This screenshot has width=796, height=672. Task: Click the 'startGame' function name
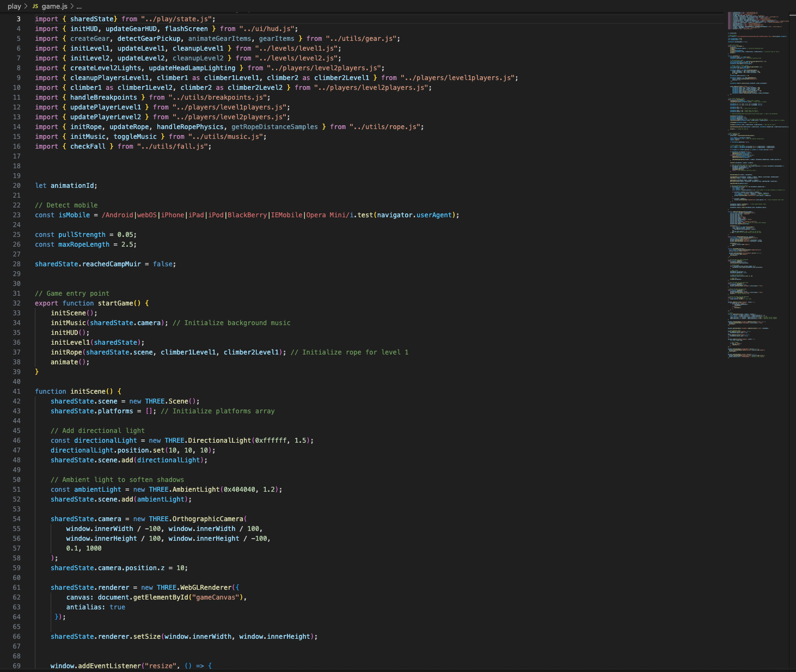115,303
